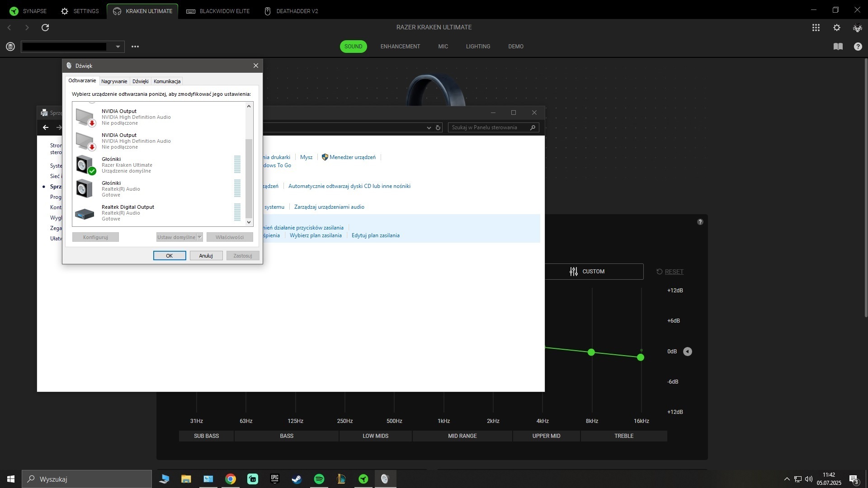The height and width of the screenshot is (488, 868).
Task: Click Anuluj in the Dźwięk dialog
Action: click(x=206, y=256)
